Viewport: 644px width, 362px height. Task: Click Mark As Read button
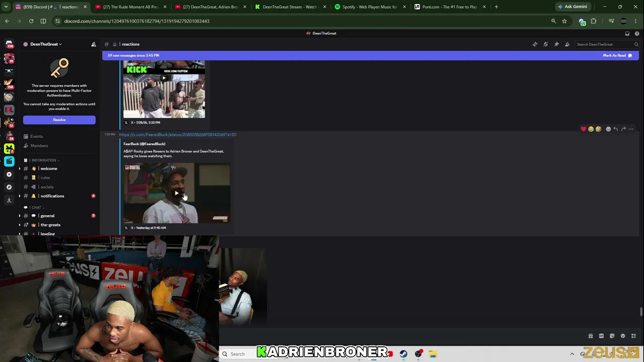pos(617,55)
